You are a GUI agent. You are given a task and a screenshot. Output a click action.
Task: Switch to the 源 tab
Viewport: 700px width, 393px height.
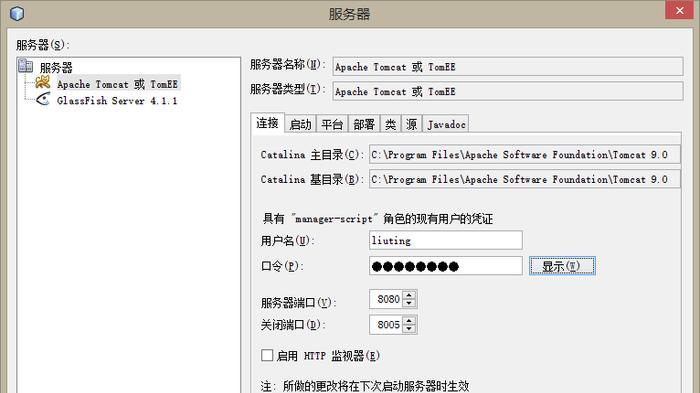(412, 124)
